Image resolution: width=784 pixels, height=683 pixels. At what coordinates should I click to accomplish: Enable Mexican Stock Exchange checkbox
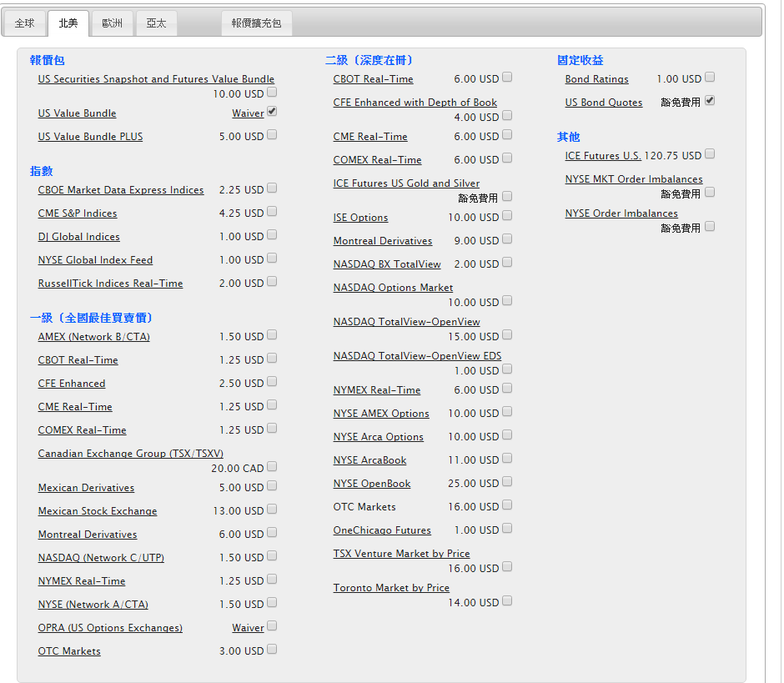click(272, 509)
